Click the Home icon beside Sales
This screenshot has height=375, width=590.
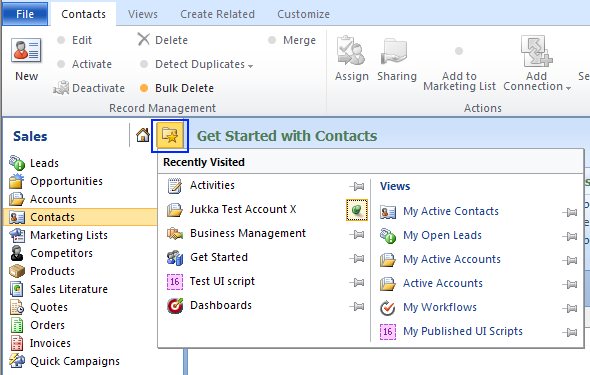pyautogui.click(x=143, y=135)
